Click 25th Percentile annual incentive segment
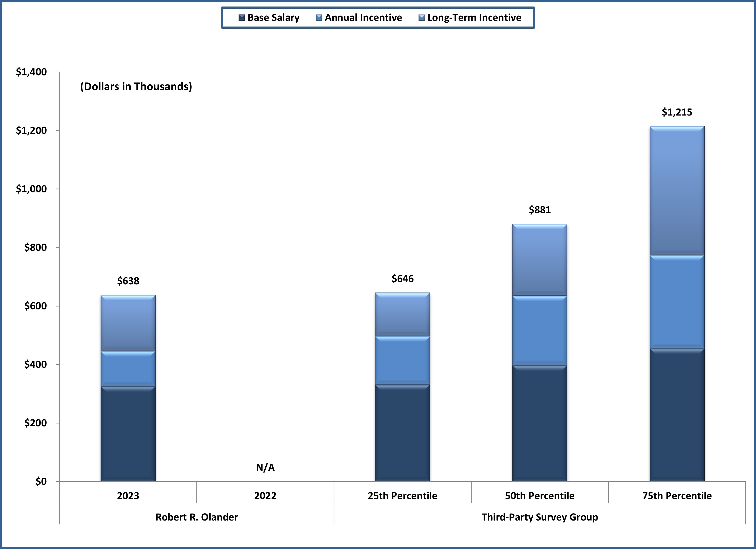Viewport: 756px width, 549px height. click(x=402, y=360)
